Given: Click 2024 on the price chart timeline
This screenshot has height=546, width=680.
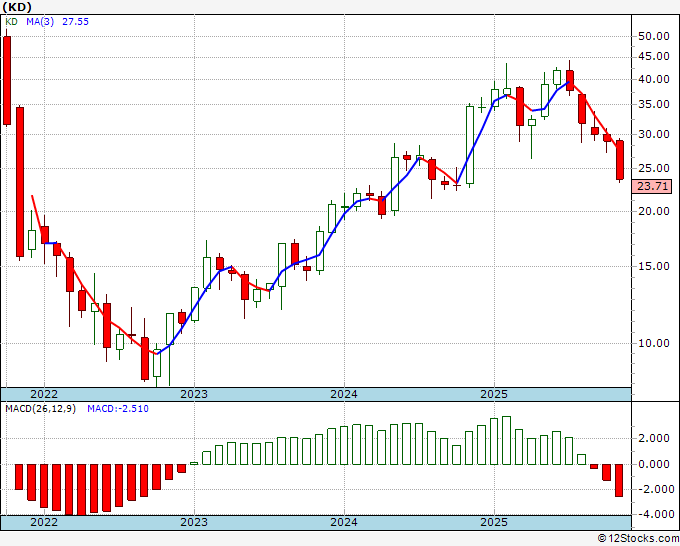Looking at the screenshot, I should click(x=344, y=394).
